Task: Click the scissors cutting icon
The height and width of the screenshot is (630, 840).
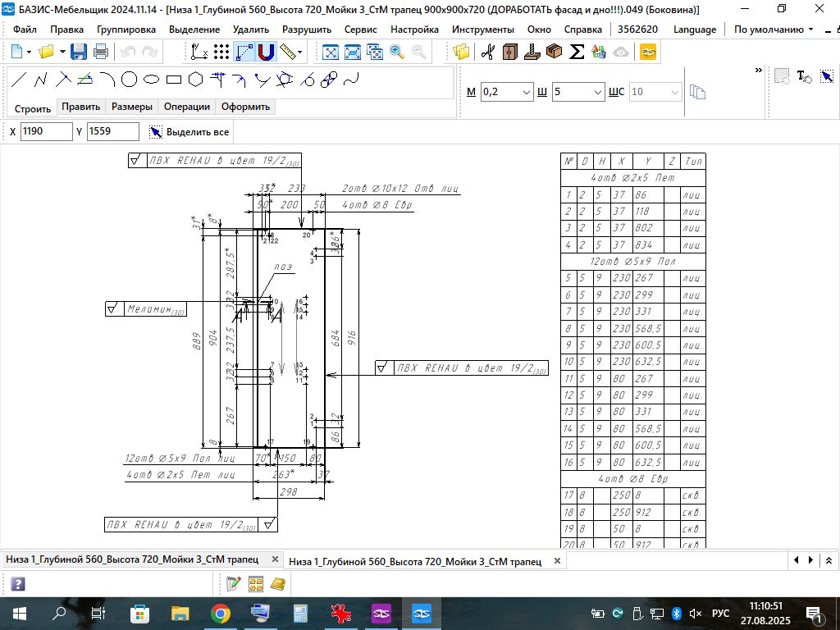Action: (487, 52)
